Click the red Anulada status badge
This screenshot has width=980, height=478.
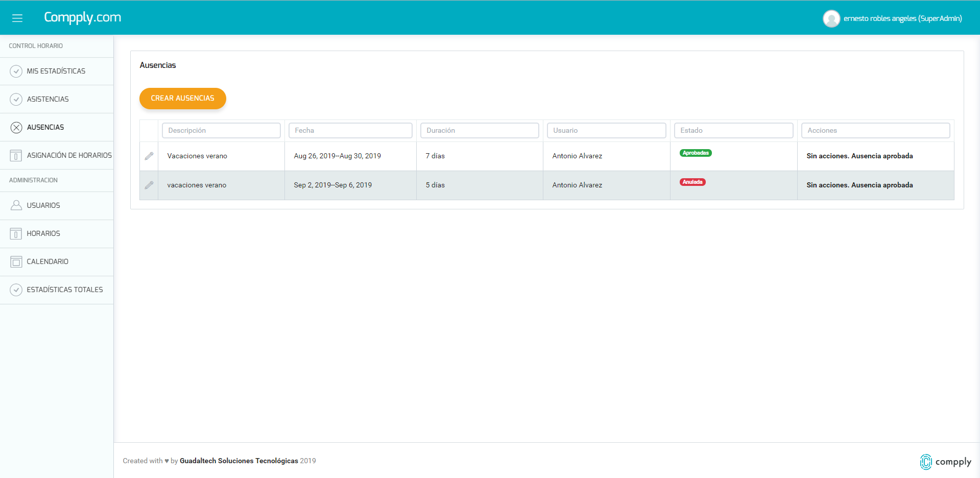click(x=692, y=182)
